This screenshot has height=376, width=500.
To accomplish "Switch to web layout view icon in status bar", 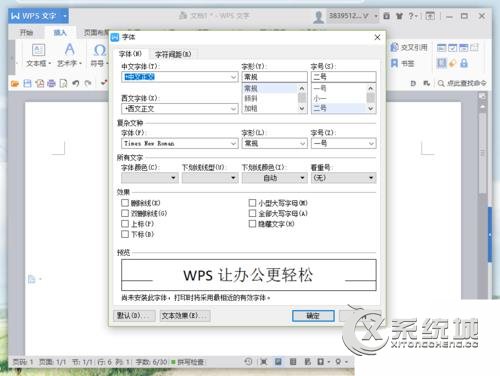I will pyautogui.click(x=307, y=361).
